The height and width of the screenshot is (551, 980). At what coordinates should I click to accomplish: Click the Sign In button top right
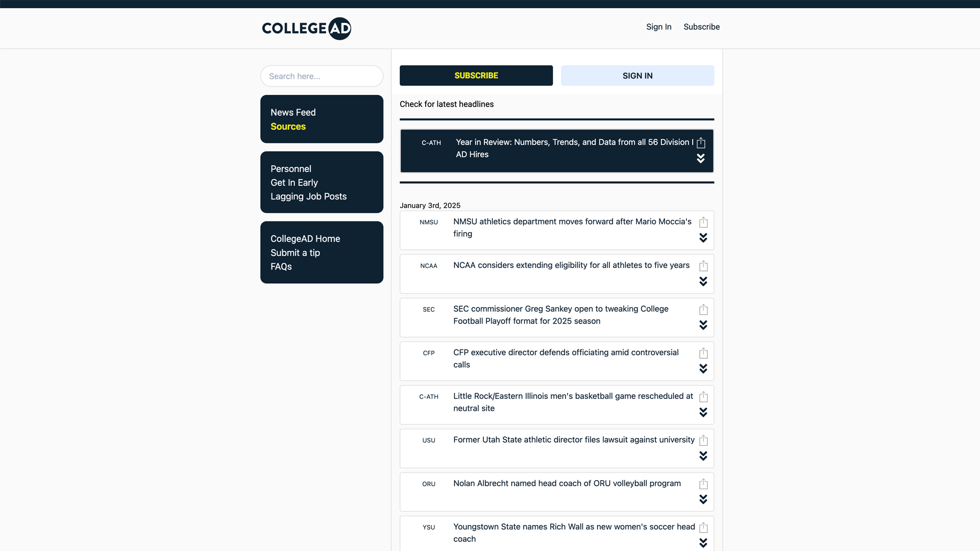click(658, 27)
